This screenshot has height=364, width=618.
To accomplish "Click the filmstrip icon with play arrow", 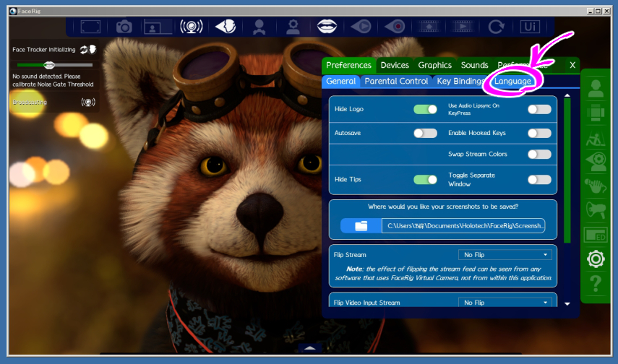I will (x=463, y=27).
